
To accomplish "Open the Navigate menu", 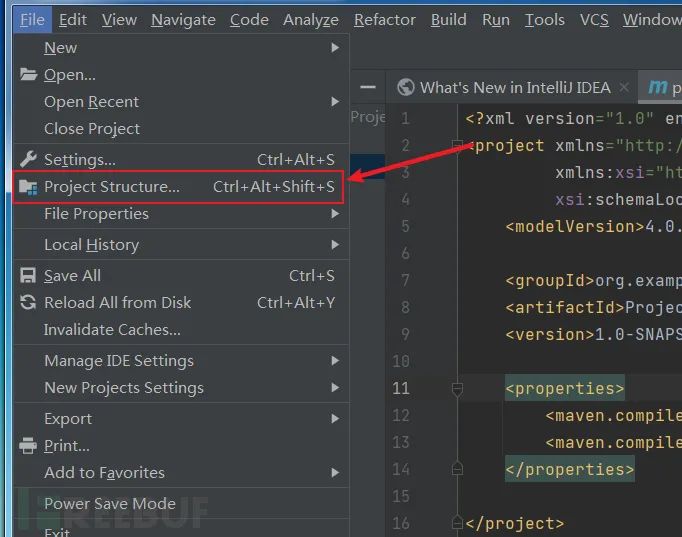I will pyautogui.click(x=183, y=20).
